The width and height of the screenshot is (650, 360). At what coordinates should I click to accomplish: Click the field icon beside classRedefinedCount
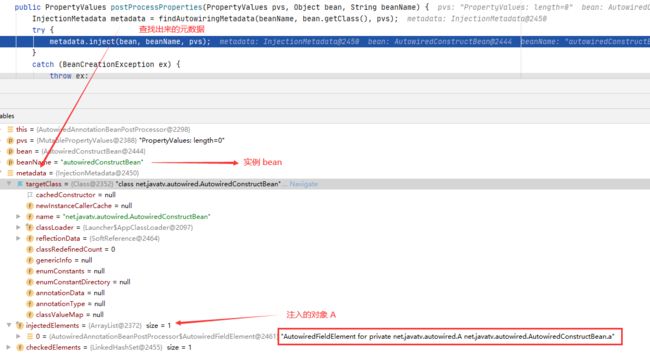pos(29,249)
